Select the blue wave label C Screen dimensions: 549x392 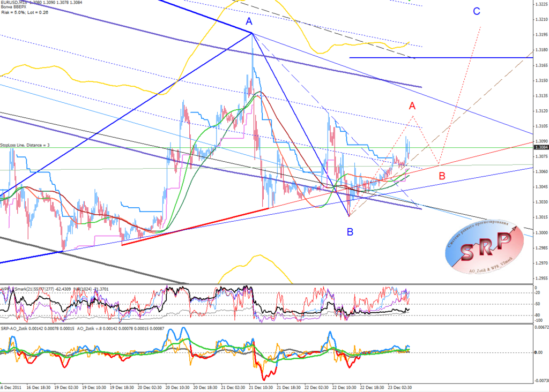pyautogui.click(x=477, y=12)
